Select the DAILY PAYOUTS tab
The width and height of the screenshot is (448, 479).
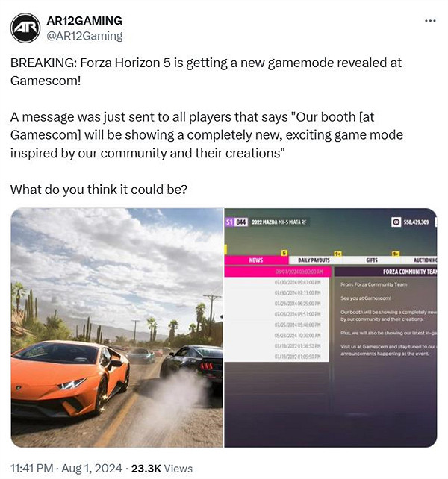point(314,260)
